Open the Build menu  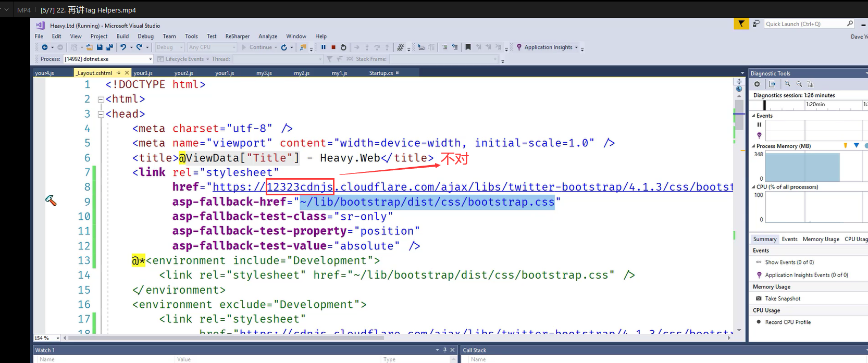122,36
